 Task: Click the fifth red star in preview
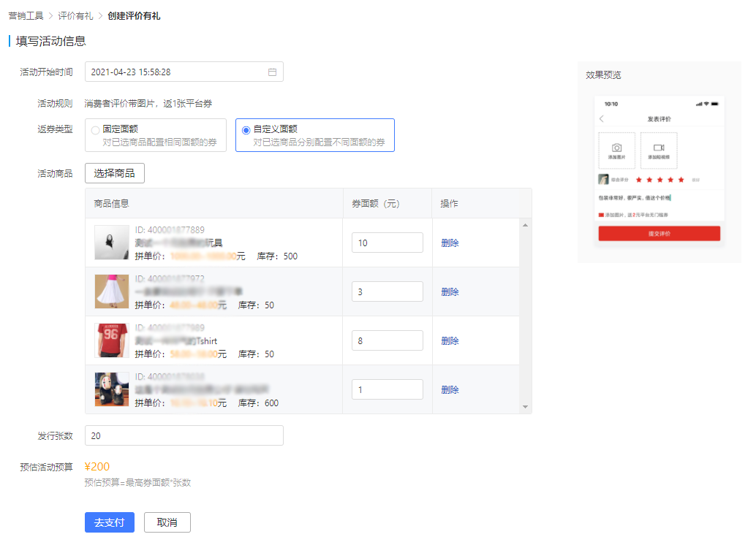(681, 180)
